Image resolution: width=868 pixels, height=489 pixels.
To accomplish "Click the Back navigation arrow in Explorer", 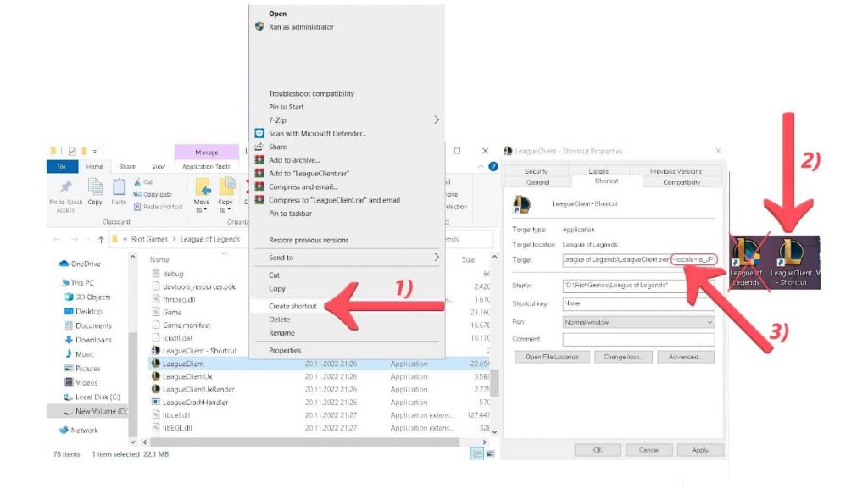I will coord(57,240).
